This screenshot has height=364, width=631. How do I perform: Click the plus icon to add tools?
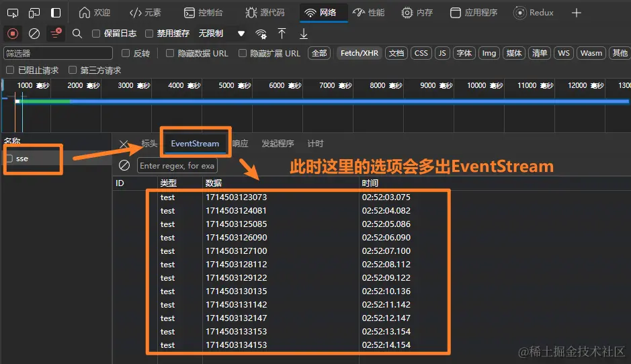pyautogui.click(x=577, y=13)
